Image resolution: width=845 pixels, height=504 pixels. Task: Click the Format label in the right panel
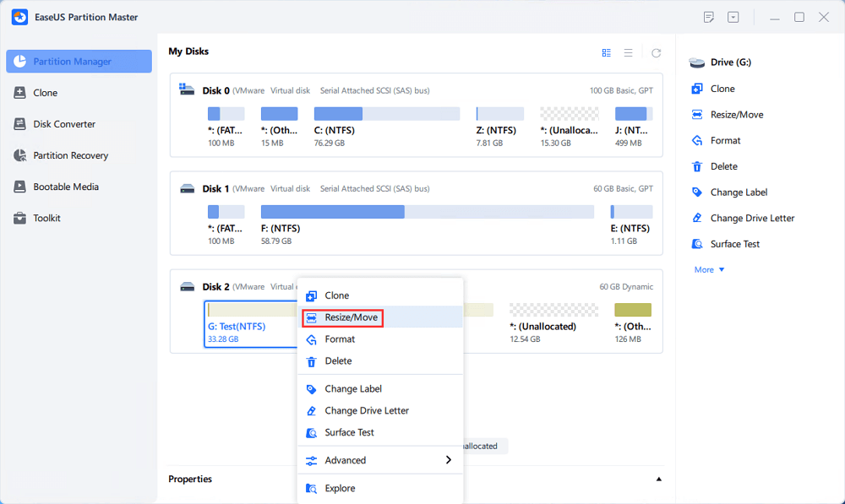725,140
